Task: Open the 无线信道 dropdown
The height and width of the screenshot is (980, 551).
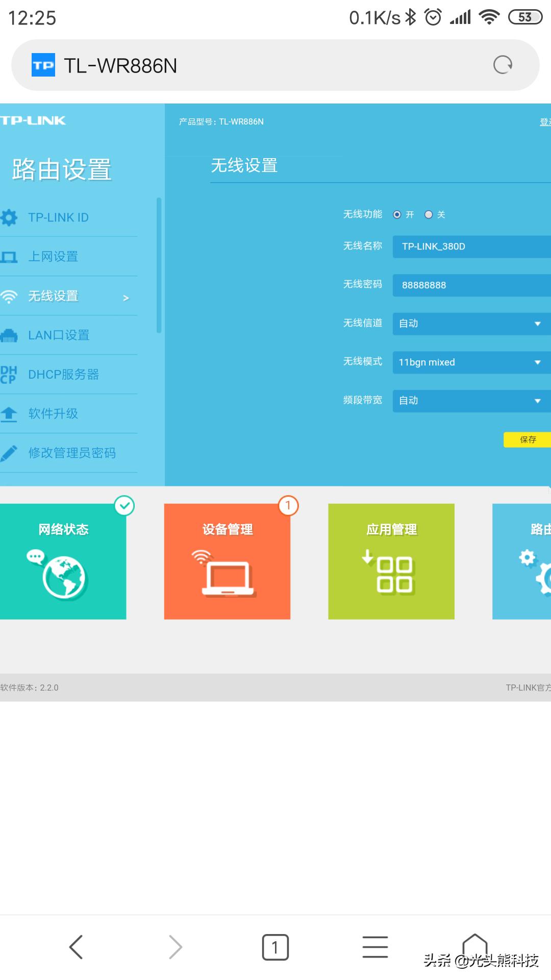Action: point(472,324)
